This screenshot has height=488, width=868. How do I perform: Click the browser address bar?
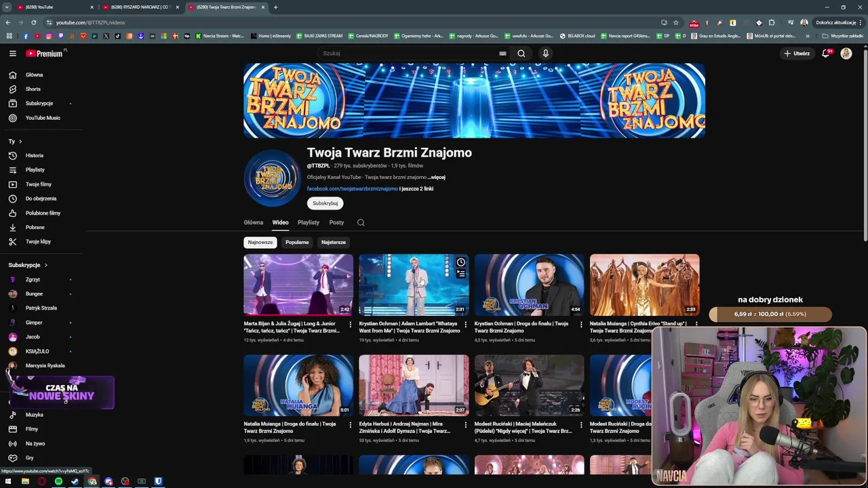(x=353, y=22)
